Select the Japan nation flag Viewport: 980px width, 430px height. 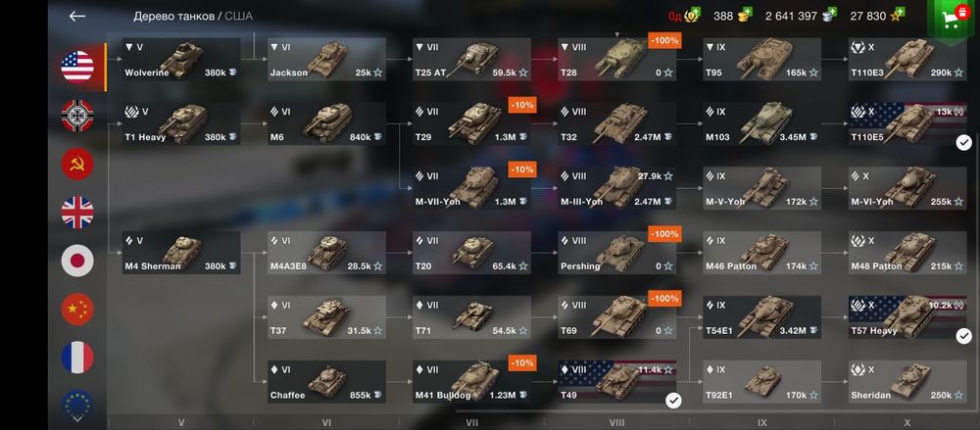tap(77, 261)
